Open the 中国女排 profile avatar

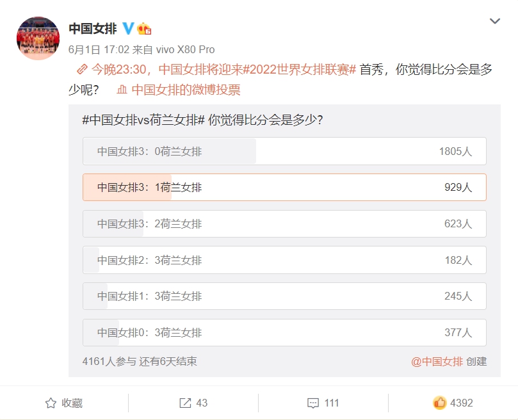click(x=38, y=38)
